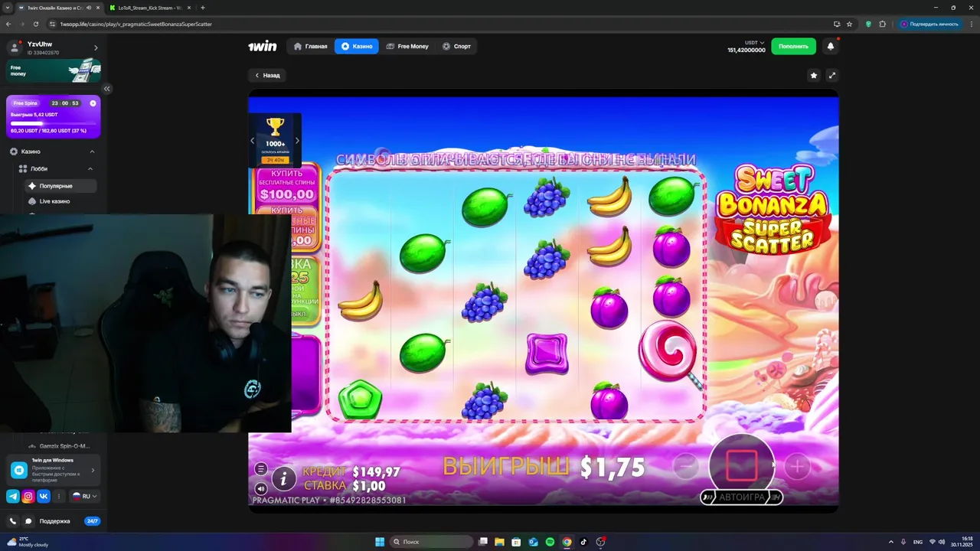Open the Free money banner

point(54,70)
